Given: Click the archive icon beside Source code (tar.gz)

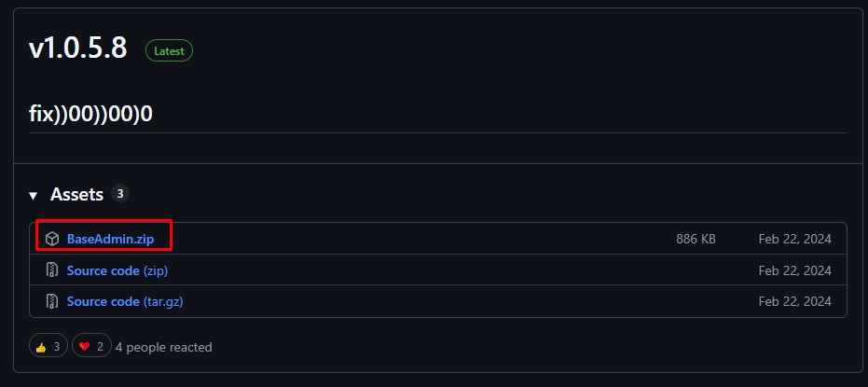Looking at the screenshot, I should click(x=52, y=301).
